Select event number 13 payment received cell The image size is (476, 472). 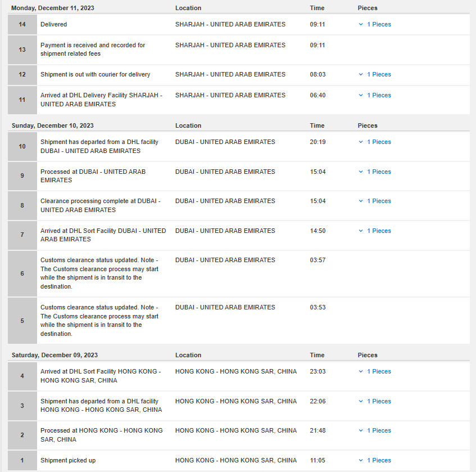pos(22,50)
